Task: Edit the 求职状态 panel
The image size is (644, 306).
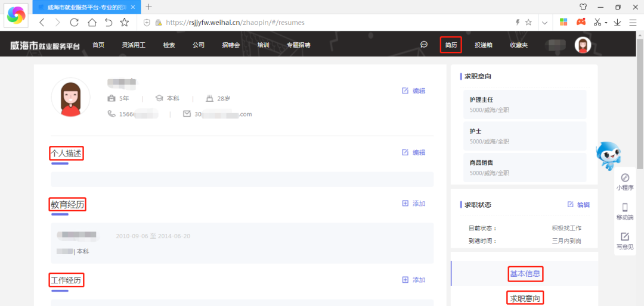Action: tap(578, 205)
